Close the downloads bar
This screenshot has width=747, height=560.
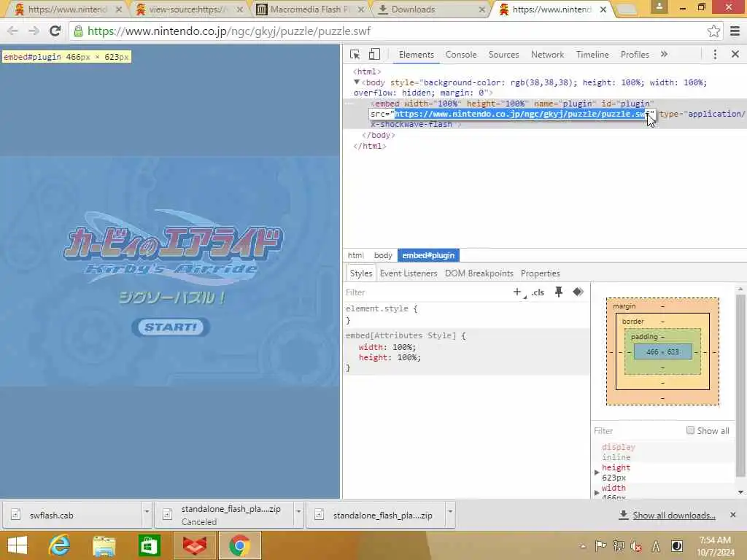[732, 515]
